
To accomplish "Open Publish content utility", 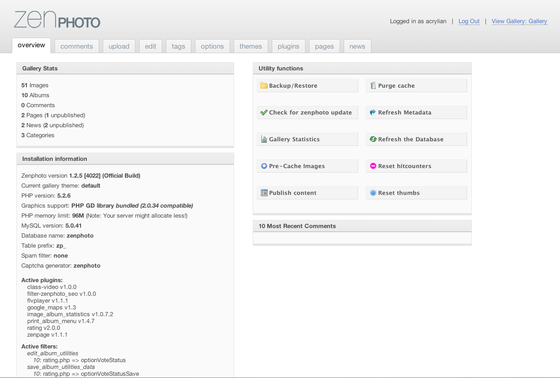I will pos(308,193).
